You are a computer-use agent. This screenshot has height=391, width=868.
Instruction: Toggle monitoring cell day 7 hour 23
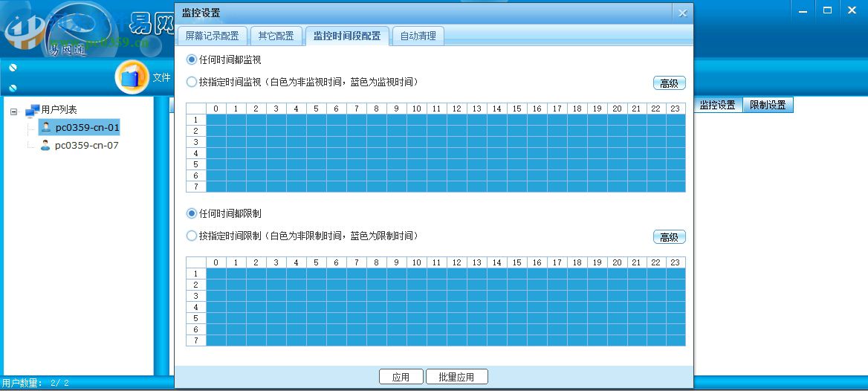tap(676, 187)
